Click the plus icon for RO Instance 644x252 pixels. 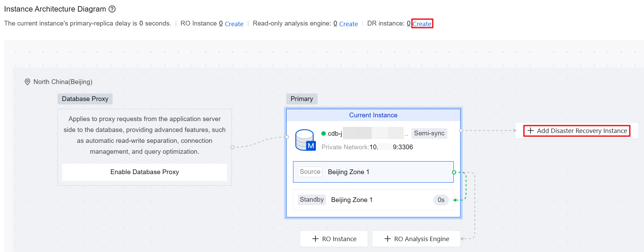point(315,239)
